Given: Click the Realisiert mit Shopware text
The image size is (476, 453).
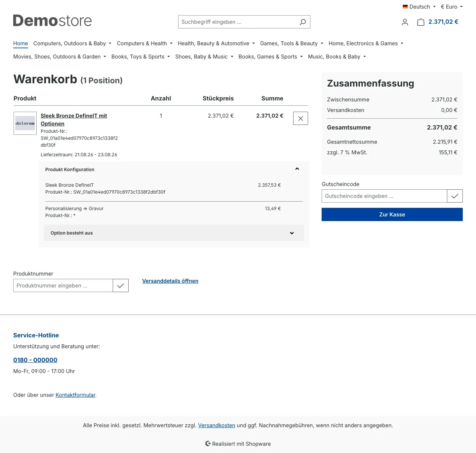Looking at the screenshot, I should coord(241,444).
